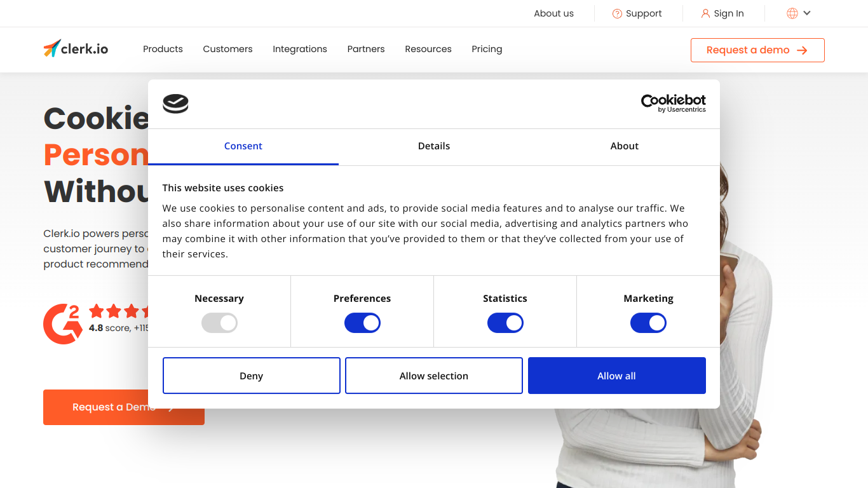Viewport: 868px width, 488px height.
Task: Click the Marketing category label
Action: [648, 299]
